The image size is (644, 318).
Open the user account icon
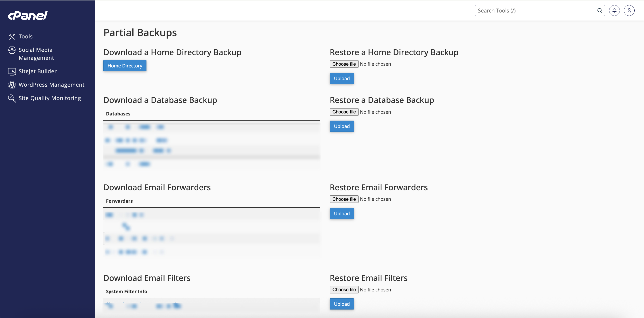(x=629, y=10)
